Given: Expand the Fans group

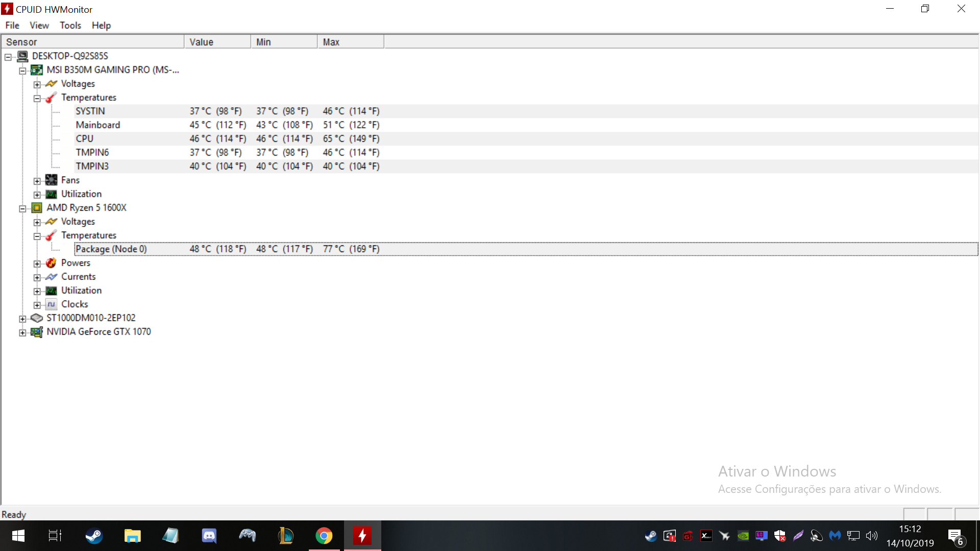Looking at the screenshot, I should (x=37, y=181).
